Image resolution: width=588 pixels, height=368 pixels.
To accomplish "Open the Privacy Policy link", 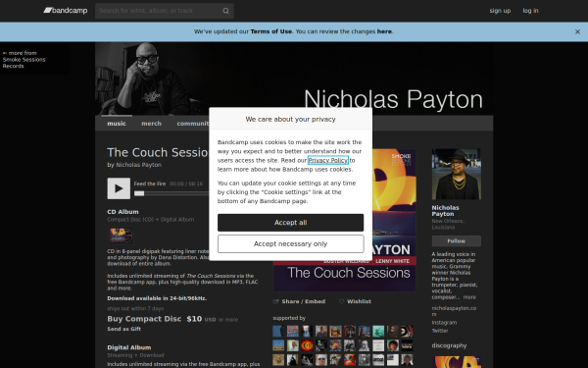I will tap(327, 160).
